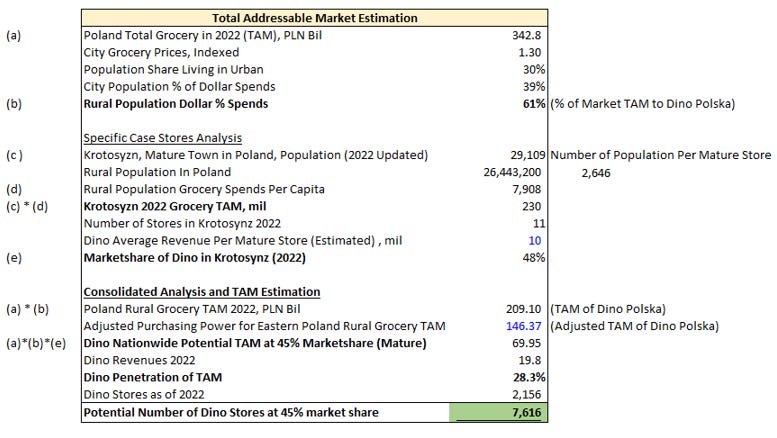Select 'Rural Population Dollar % Spends' bold label
Screen dimensions: 777x438
coord(175,104)
